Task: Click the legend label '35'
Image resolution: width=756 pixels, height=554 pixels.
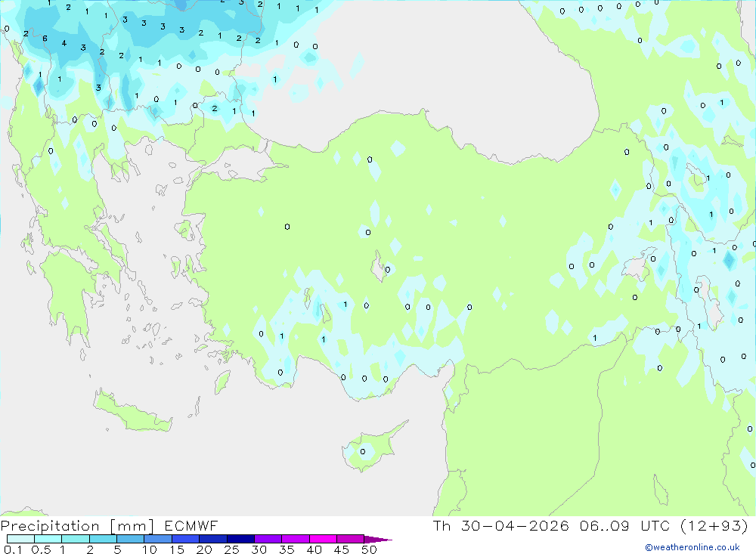Action: 287,549
